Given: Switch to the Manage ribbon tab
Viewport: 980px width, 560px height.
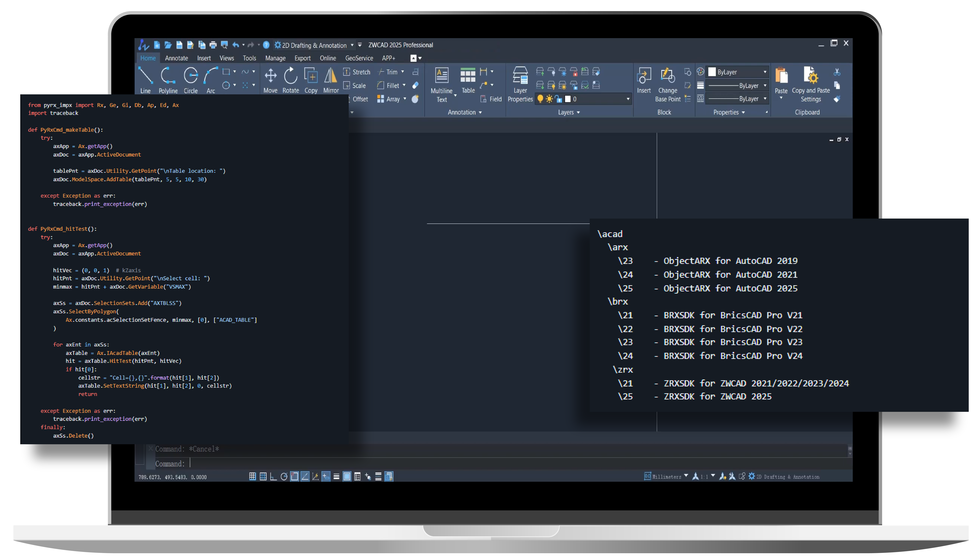Looking at the screenshot, I should pyautogui.click(x=275, y=58).
